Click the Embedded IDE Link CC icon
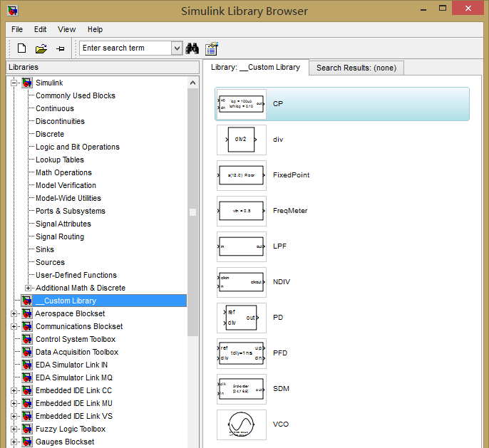This screenshot has width=489, height=448. click(27, 390)
